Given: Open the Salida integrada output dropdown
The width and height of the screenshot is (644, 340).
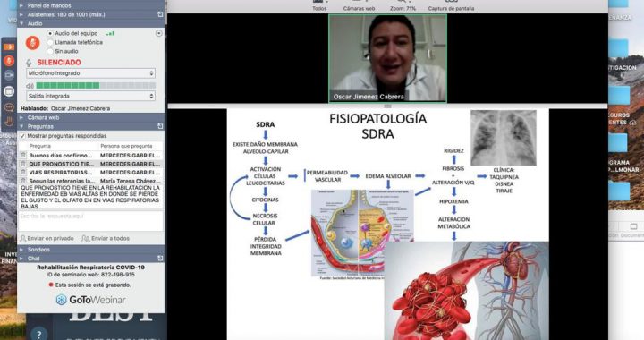Looking at the screenshot, I should (90, 96).
